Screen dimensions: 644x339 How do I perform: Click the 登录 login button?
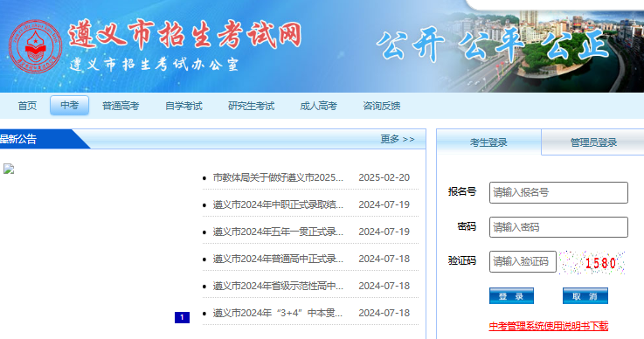[511, 296]
